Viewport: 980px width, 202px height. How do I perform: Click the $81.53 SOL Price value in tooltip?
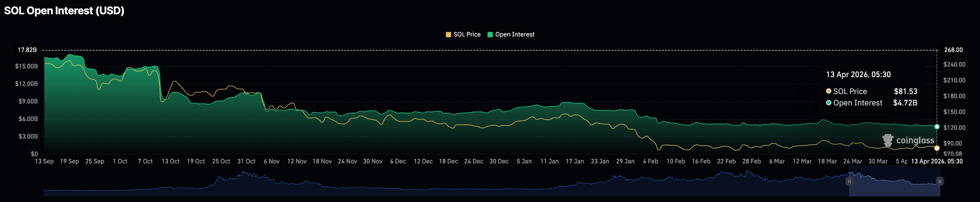point(905,91)
